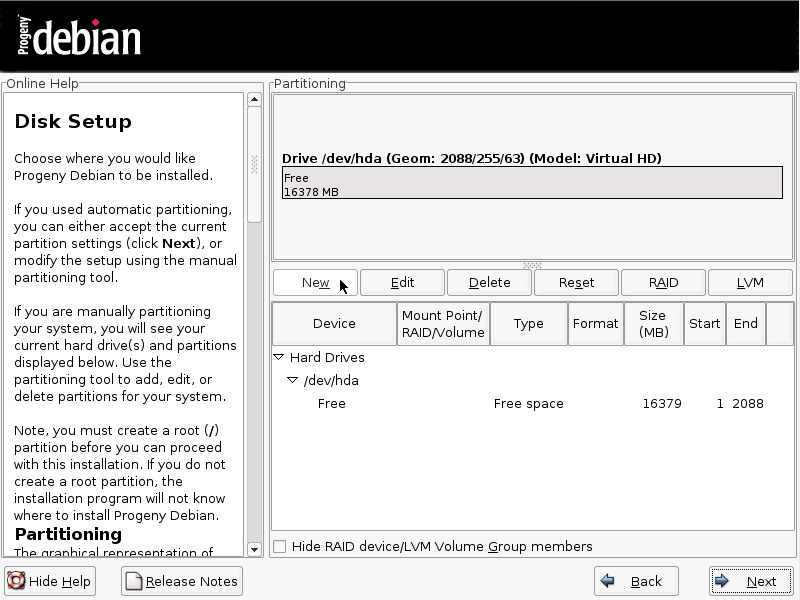
Task: Click the right arrow icon on Next
Action: (724, 581)
